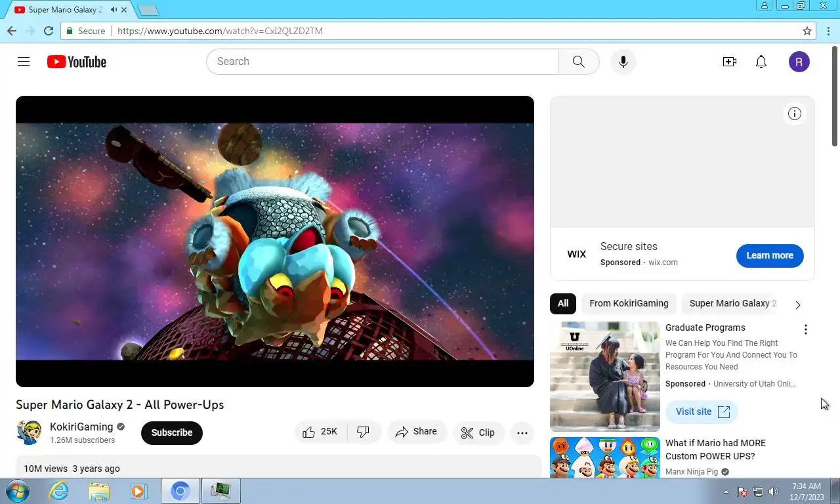Dislike the video with thumbs down
The width and height of the screenshot is (840, 504).
coord(364,432)
